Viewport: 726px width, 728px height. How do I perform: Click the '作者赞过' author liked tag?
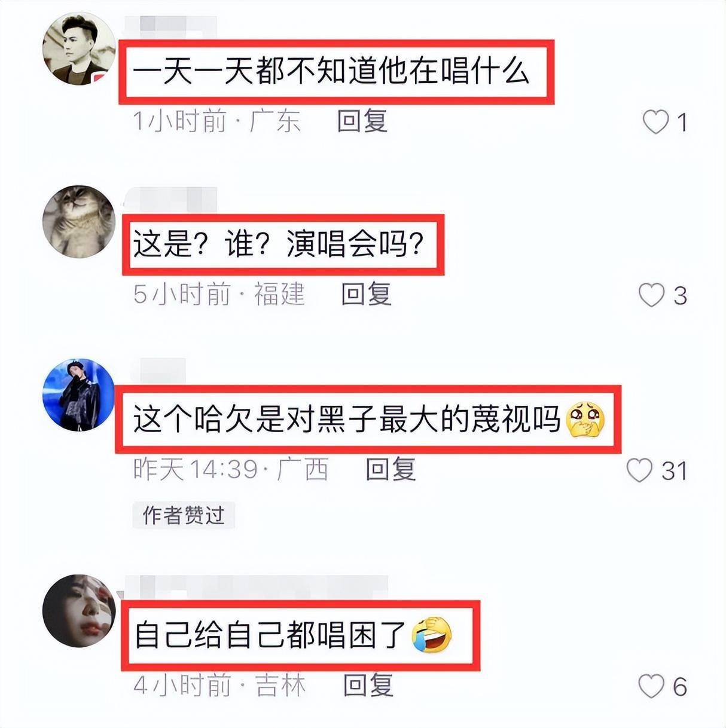tap(183, 515)
